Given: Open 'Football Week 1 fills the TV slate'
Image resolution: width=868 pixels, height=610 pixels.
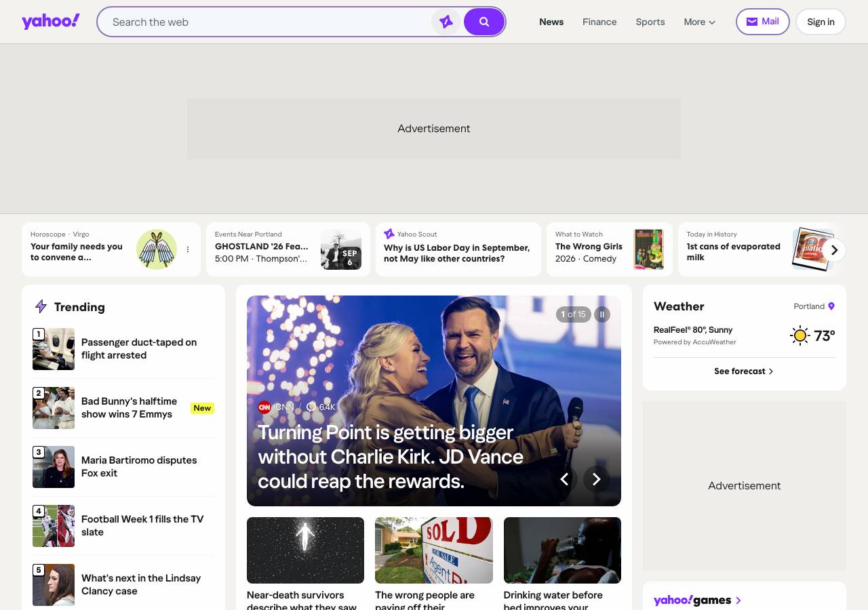Looking at the screenshot, I should pos(142,525).
